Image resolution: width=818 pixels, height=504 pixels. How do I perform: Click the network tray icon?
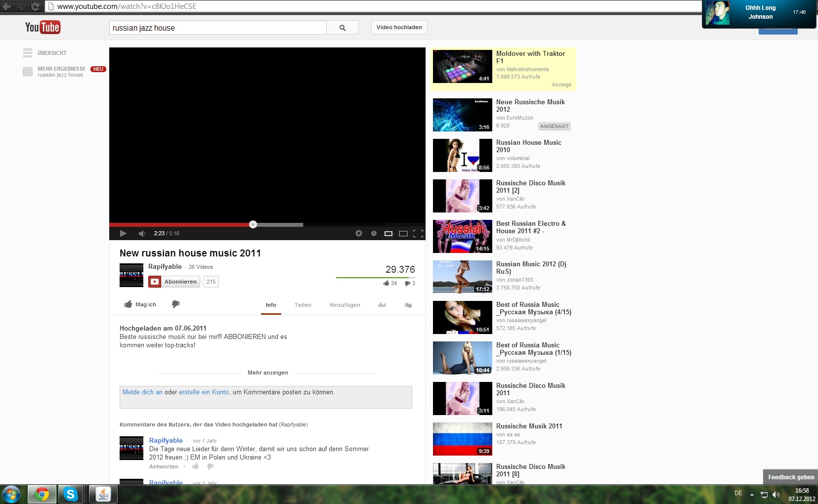pos(764,494)
